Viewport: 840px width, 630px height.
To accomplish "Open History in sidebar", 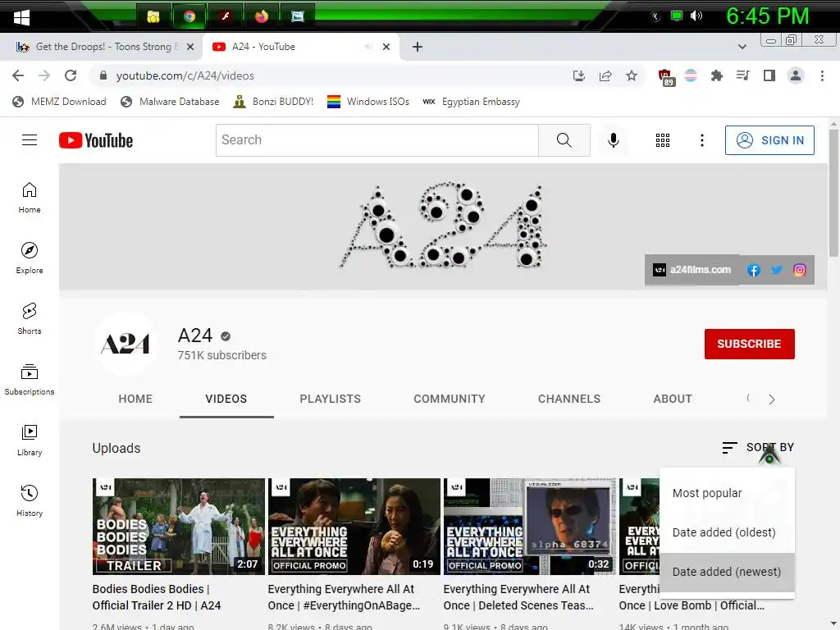I will 30,500.
